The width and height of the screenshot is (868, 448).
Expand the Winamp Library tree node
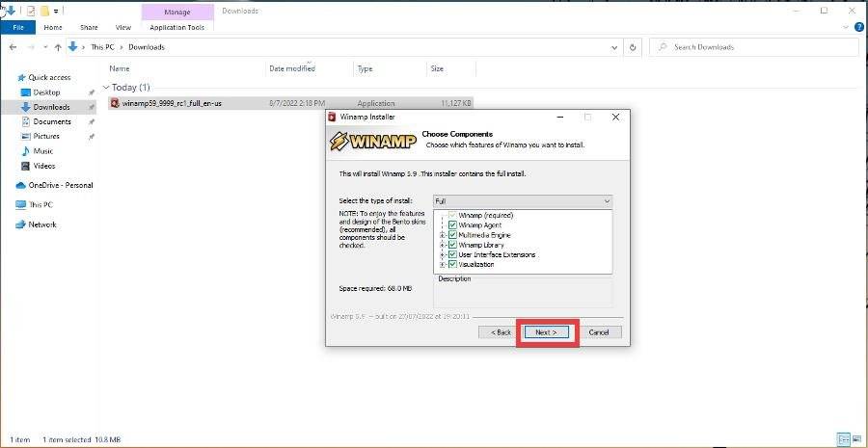tap(443, 245)
